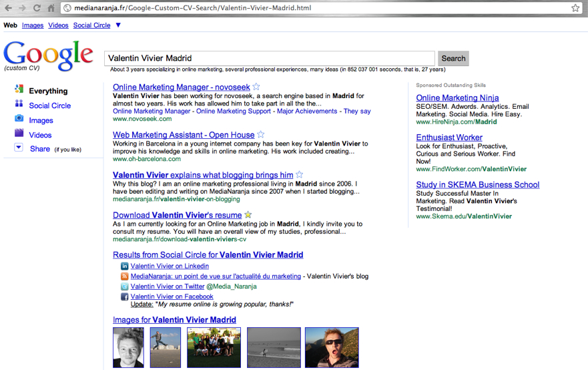The width and height of the screenshot is (588, 370).
Task: Click the Facebook icon in social results
Action: pyautogui.click(x=124, y=297)
